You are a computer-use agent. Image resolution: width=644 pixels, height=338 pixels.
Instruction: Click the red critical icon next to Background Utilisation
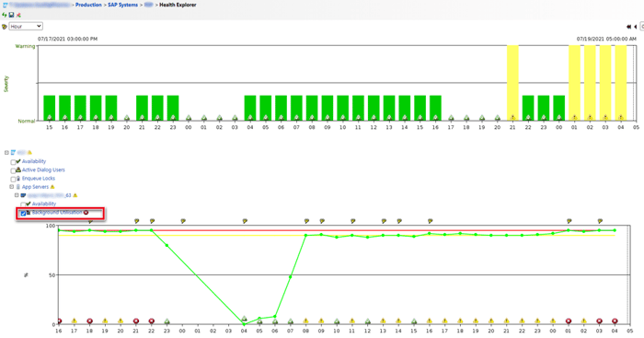(x=86, y=213)
